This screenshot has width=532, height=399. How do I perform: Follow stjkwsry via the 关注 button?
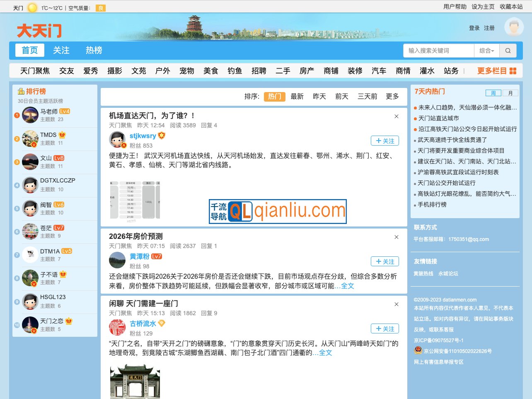384,141
